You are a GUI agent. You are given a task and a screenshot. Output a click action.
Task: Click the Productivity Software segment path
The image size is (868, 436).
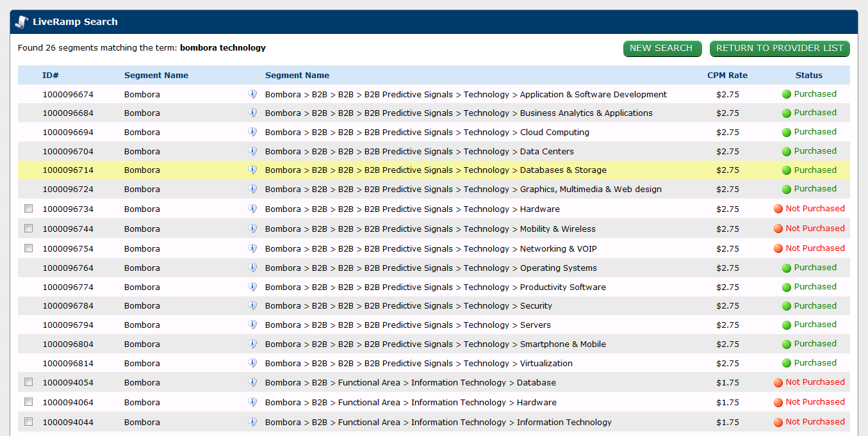436,287
